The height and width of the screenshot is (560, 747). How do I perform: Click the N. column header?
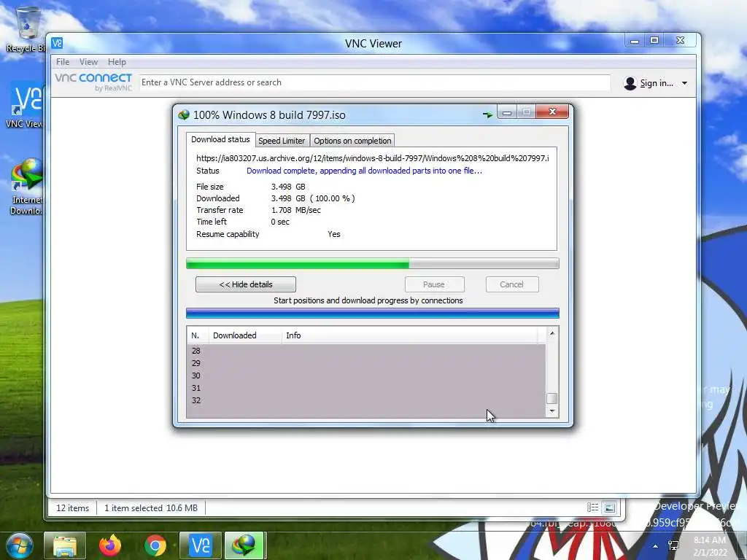point(198,335)
